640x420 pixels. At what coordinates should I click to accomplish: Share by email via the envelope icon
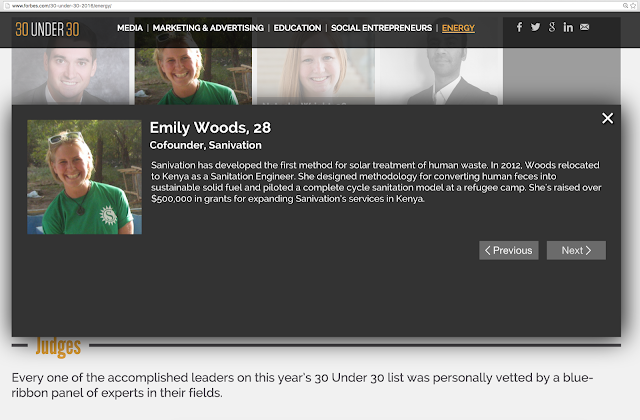tap(584, 27)
